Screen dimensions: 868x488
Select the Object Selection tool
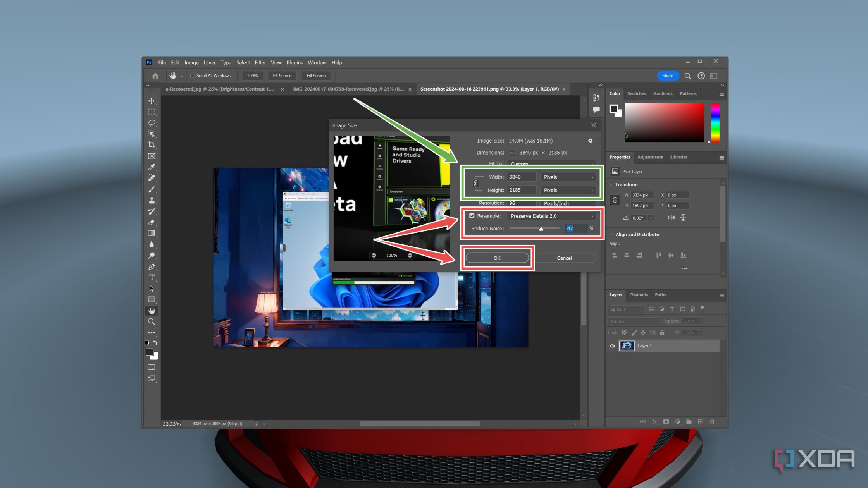pos(152,134)
